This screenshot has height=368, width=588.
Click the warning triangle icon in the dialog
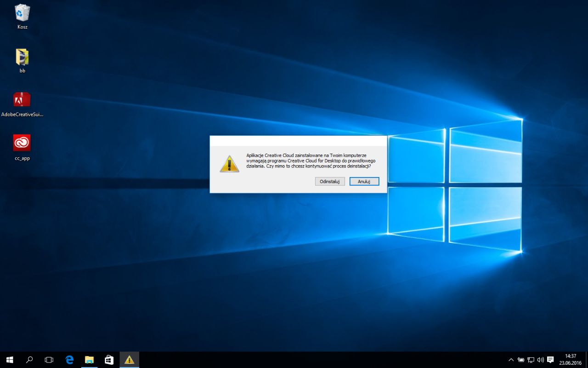coord(229,164)
